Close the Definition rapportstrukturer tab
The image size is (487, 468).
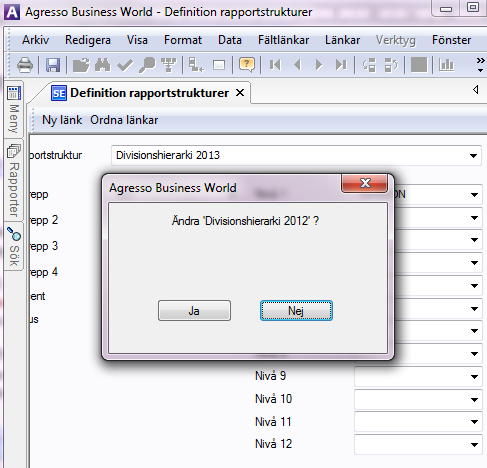point(240,93)
